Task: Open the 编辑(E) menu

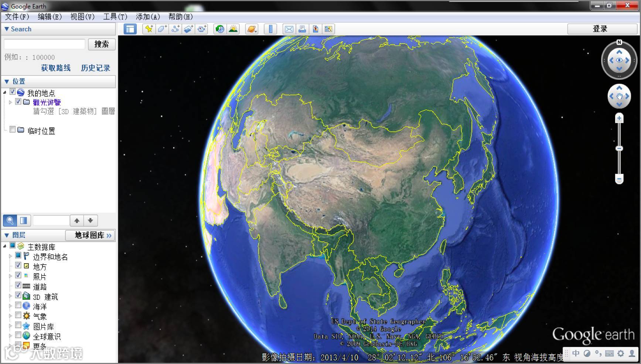Action: (50, 17)
